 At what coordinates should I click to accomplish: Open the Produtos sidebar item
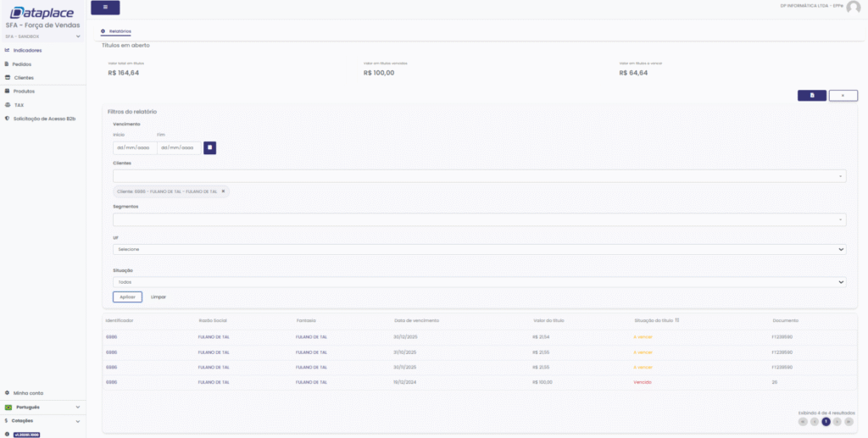click(25, 91)
